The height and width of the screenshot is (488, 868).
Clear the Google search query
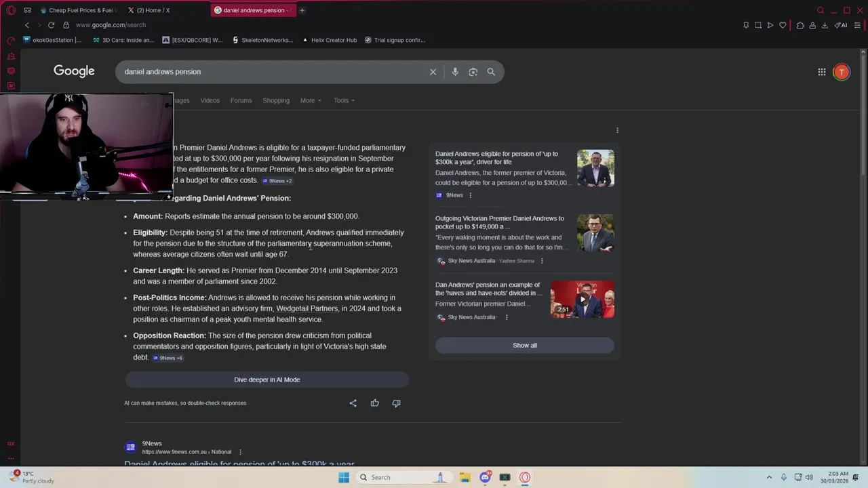point(433,72)
